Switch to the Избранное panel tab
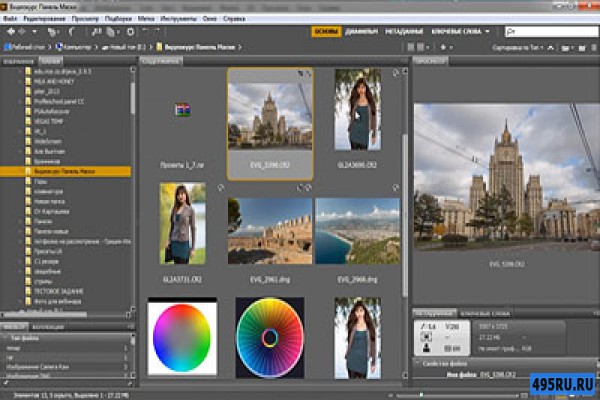 pyautogui.click(x=18, y=61)
